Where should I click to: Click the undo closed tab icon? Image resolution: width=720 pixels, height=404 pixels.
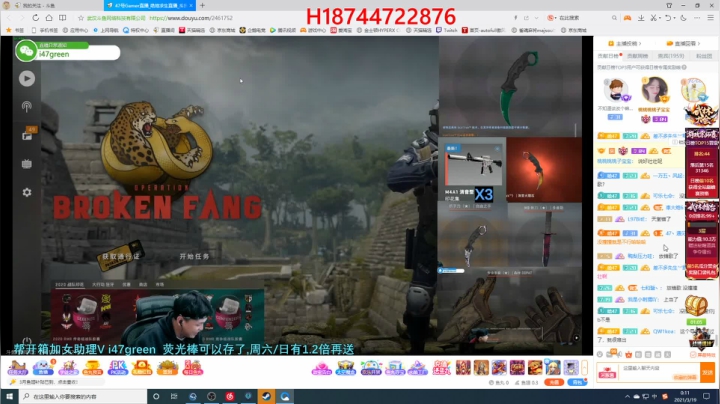coord(668,18)
